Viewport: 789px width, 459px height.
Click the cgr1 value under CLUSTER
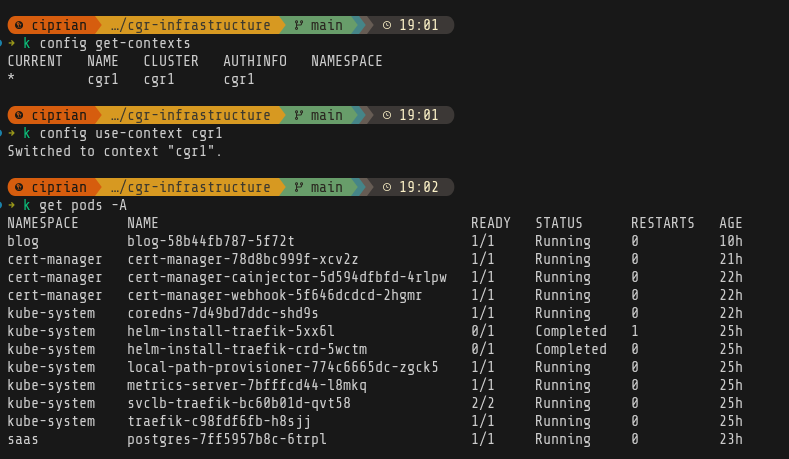click(x=159, y=80)
